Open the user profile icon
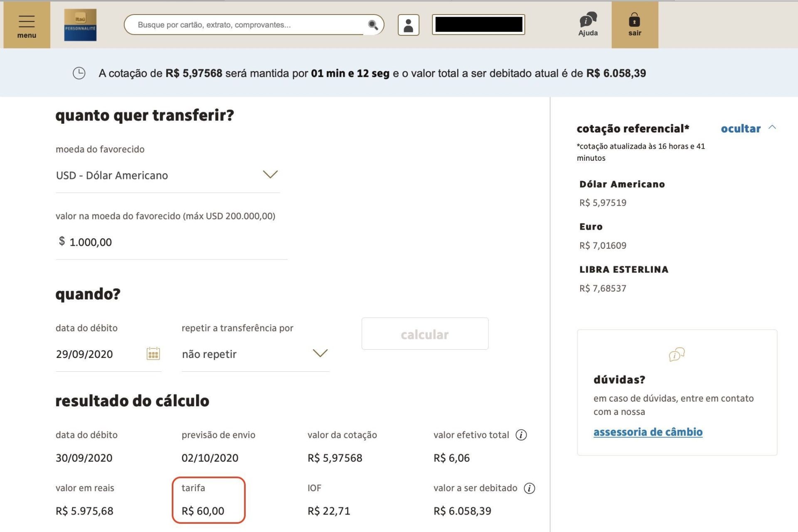 (409, 25)
